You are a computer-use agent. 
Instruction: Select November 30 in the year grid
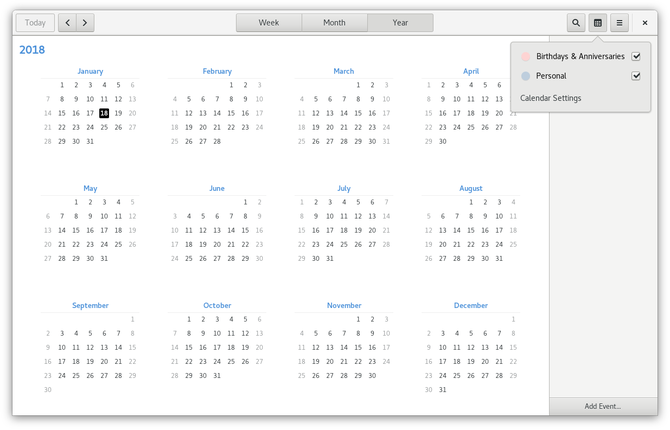pos(372,375)
